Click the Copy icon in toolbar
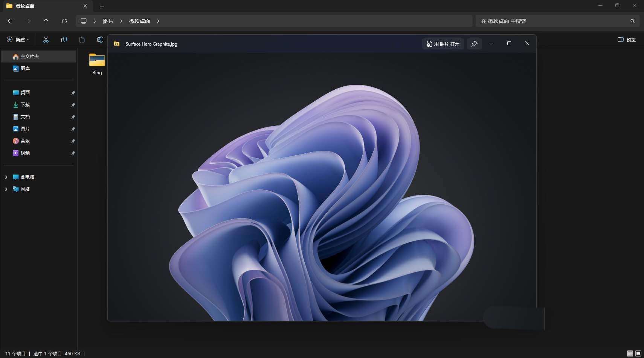Viewport: 644px width, 358px height. [x=64, y=40]
